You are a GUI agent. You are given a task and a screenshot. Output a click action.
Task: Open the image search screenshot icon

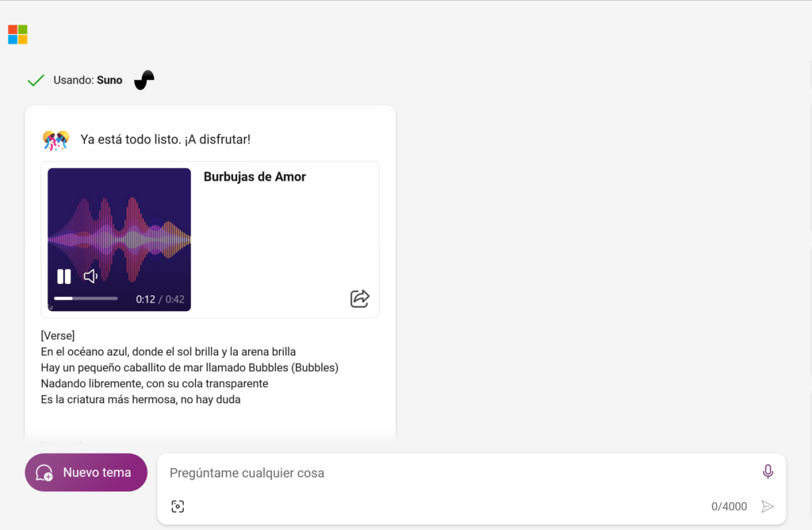coord(178,506)
